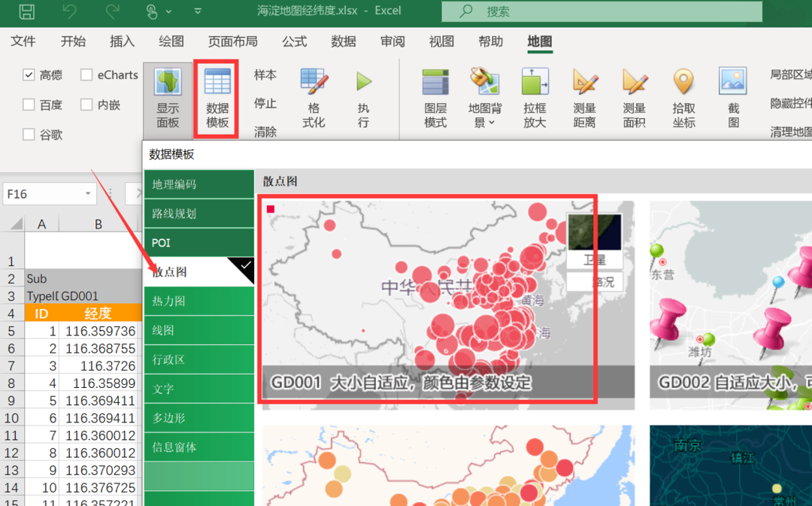The image size is (812, 506).
Task: Select row 9 header
Action: (11, 401)
